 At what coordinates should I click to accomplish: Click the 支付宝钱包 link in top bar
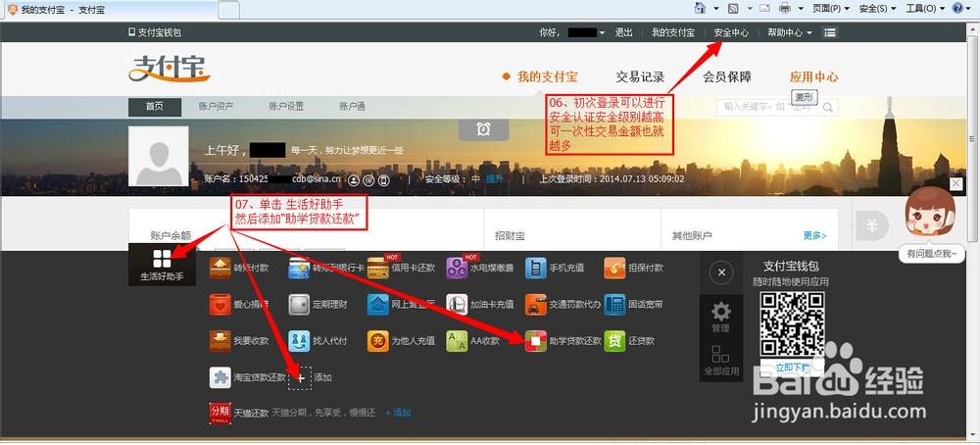(x=155, y=32)
